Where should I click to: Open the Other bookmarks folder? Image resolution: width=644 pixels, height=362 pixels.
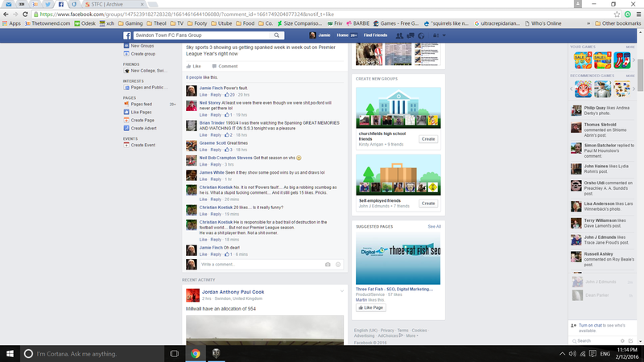point(617,23)
